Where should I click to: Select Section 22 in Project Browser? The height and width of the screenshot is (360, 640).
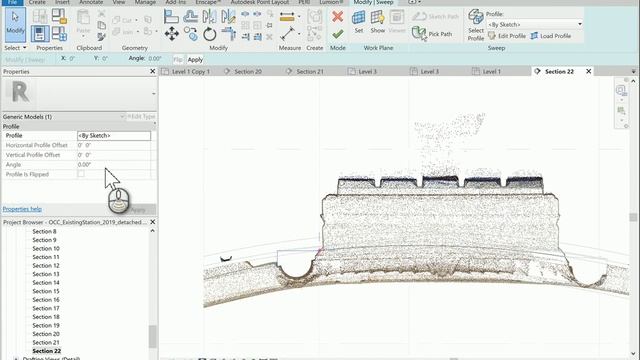pos(47,351)
